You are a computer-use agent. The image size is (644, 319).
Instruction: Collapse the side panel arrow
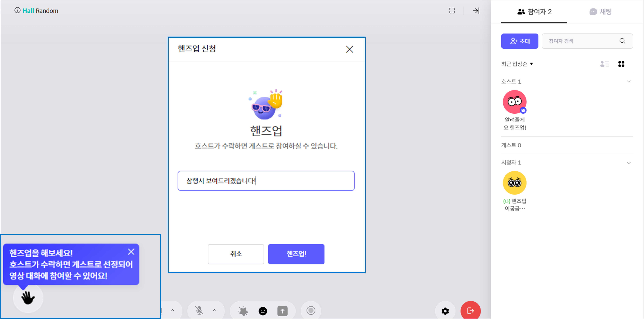click(476, 11)
